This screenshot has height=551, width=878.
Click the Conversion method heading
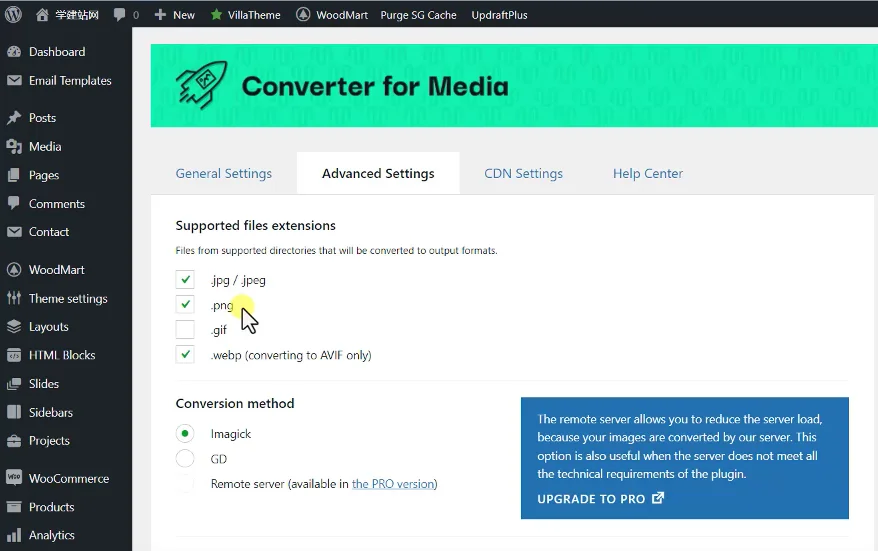(x=235, y=404)
